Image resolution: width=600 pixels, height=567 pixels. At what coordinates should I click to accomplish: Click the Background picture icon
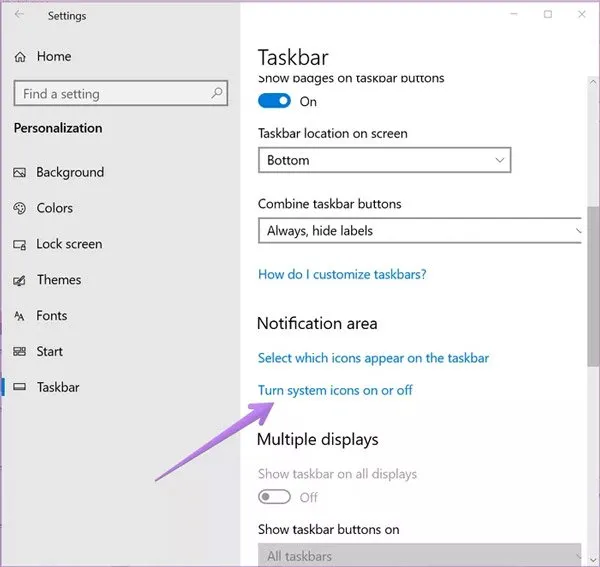(x=19, y=173)
